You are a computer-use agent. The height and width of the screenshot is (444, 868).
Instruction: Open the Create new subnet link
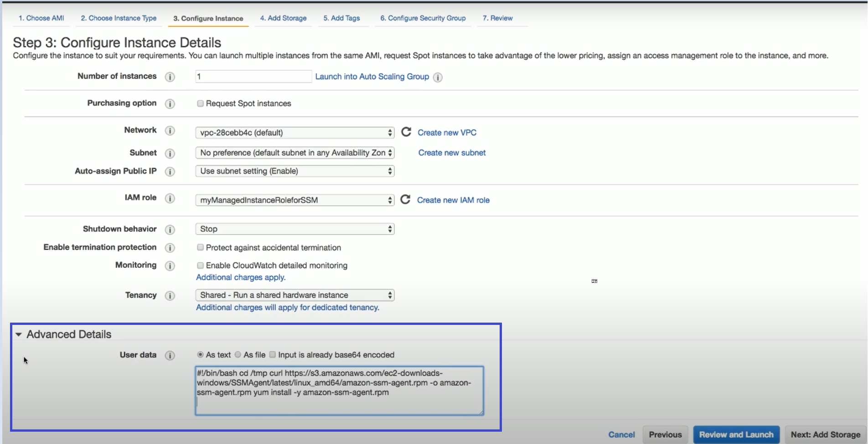(x=452, y=153)
